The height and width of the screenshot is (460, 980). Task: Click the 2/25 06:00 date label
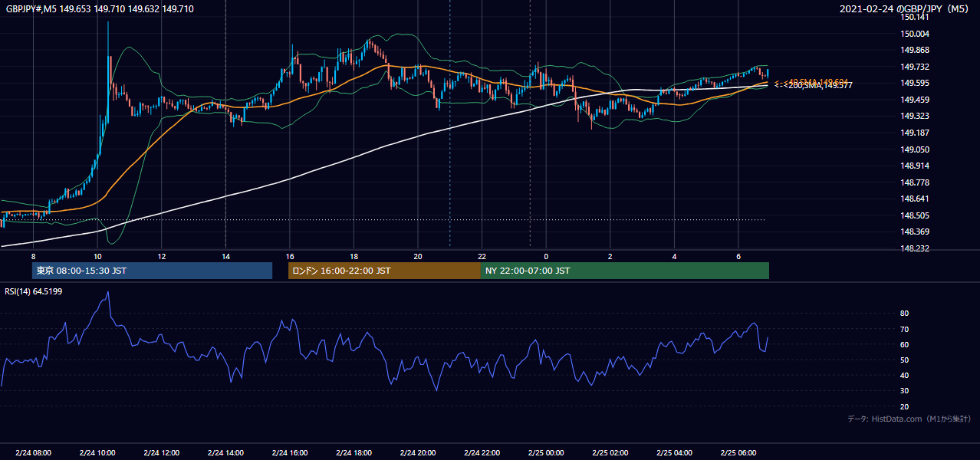[x=738, y=453]
